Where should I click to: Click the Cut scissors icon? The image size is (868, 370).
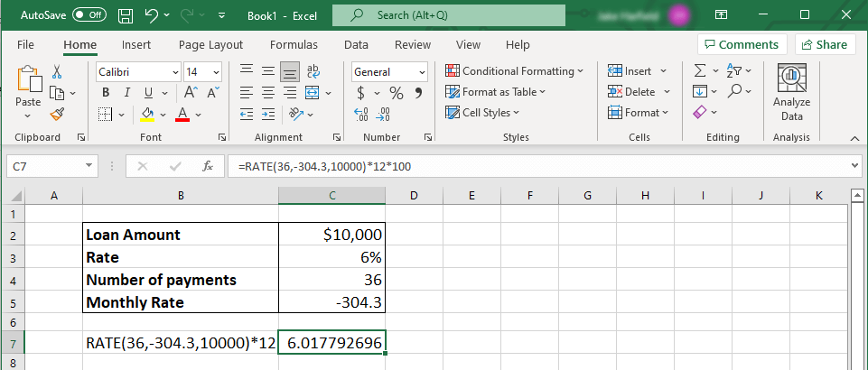tap(57, 71)
